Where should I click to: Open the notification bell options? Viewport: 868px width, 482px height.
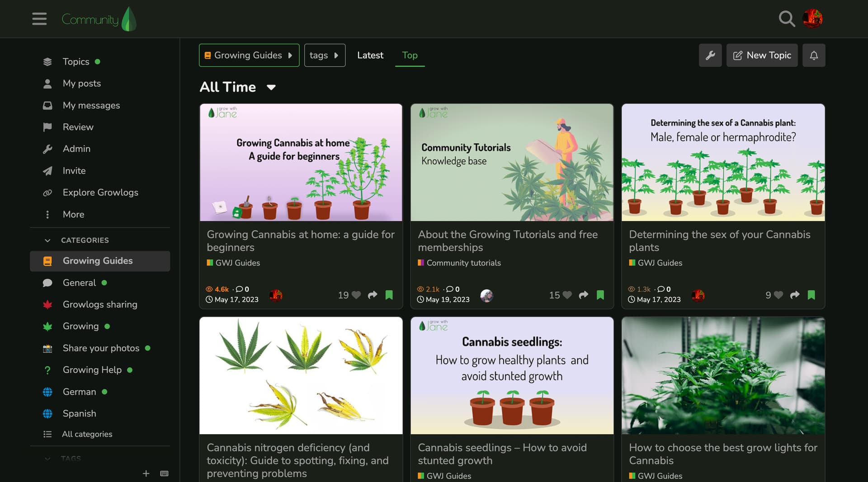(x=813, y=55)
